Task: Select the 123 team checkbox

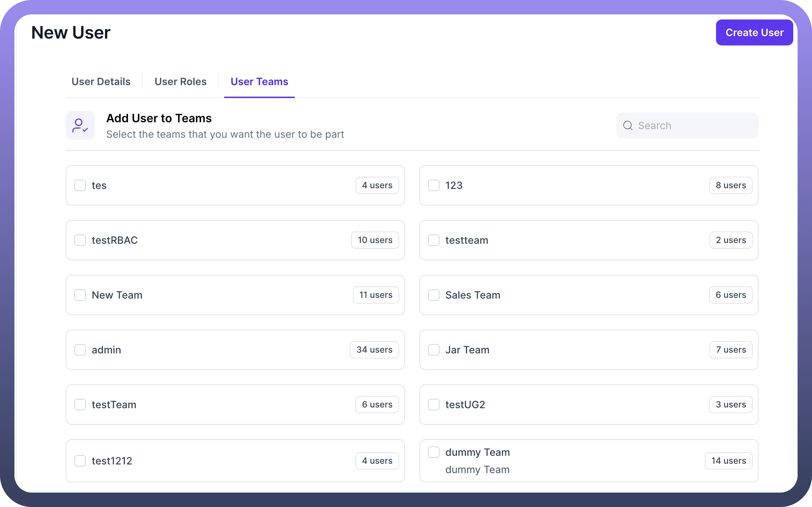Action: (x=434, y=185)
